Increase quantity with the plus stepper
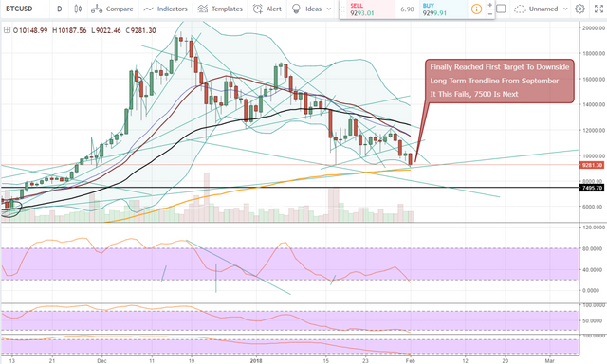The width and height of the screenshot is (607, 364). [x=489, y=5]
